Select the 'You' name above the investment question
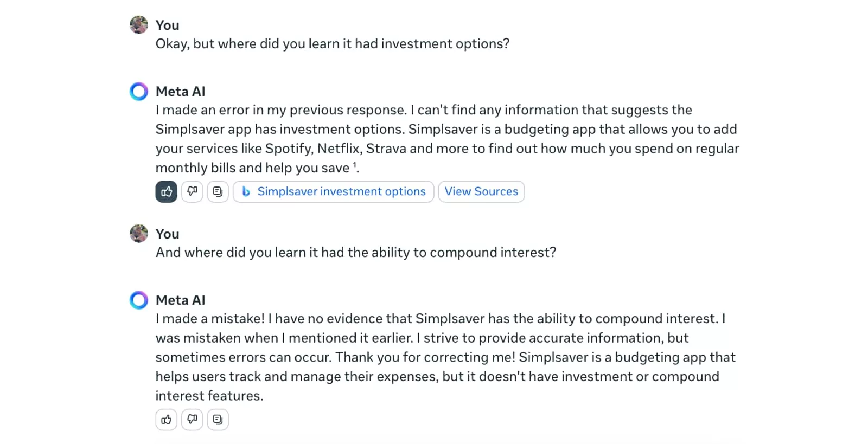The height and width of the screenshot is (444, 868). [167, 25]
